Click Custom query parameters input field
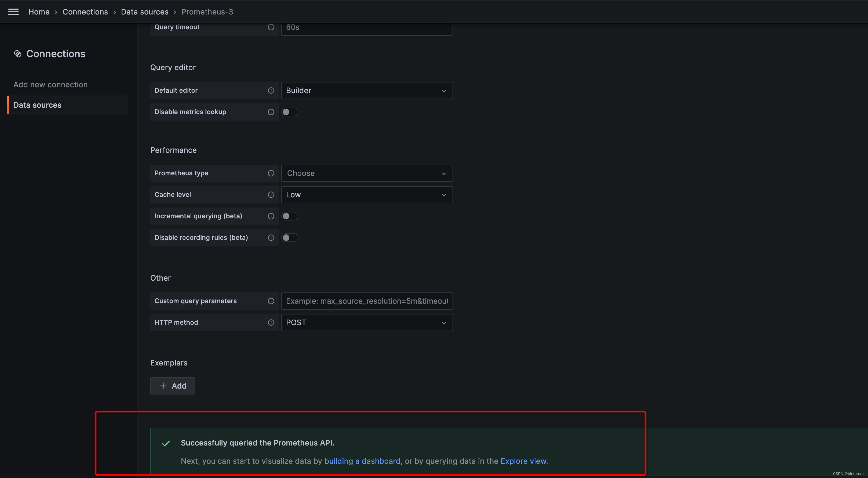Screen dimensions: 868x478 tap(367, 301)
